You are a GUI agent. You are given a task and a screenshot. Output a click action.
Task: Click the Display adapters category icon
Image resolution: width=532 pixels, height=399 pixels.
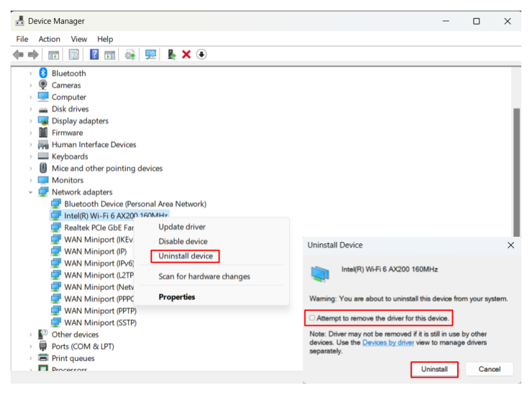pyautogui.click(x=43, y=121)
